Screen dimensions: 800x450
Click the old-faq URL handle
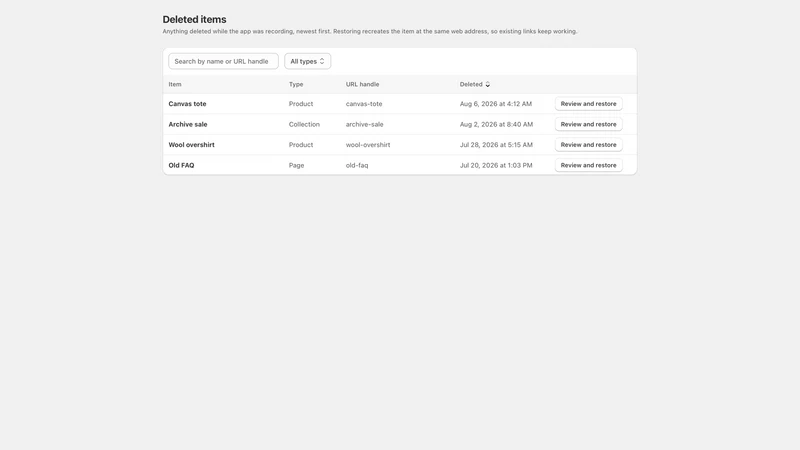[x=357, y=165]
